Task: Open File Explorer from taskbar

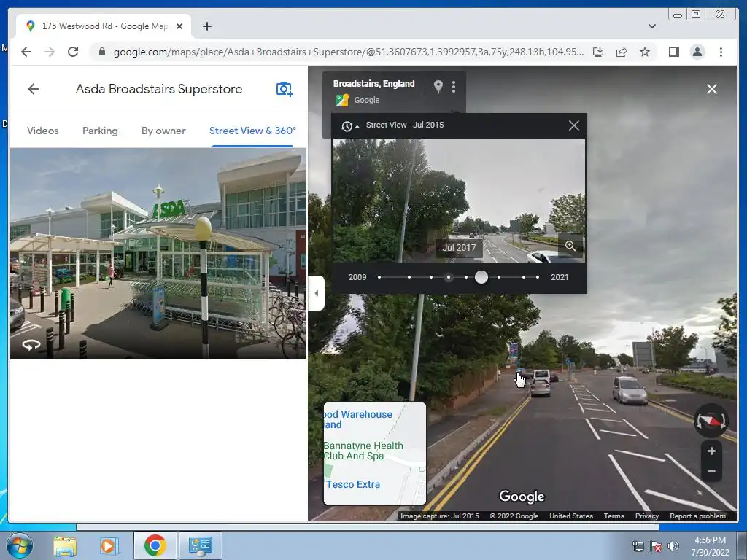Action: [x=65, y=545]
